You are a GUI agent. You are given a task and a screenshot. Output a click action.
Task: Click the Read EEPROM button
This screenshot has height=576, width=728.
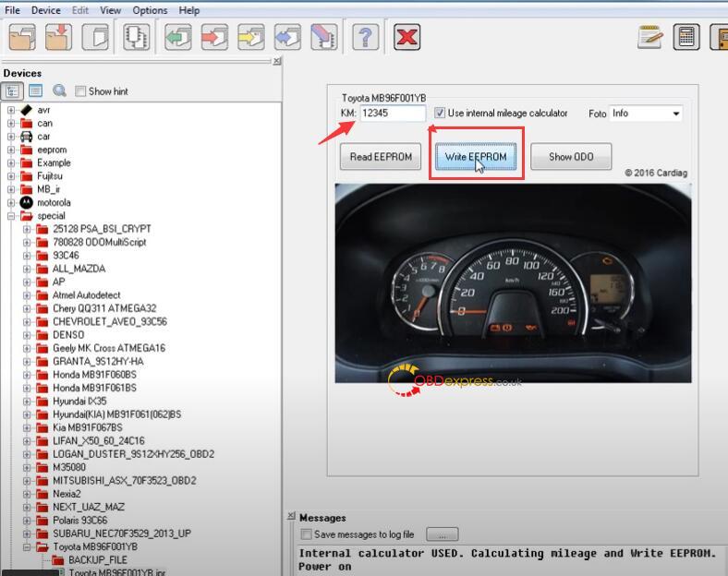coord(381,157)
